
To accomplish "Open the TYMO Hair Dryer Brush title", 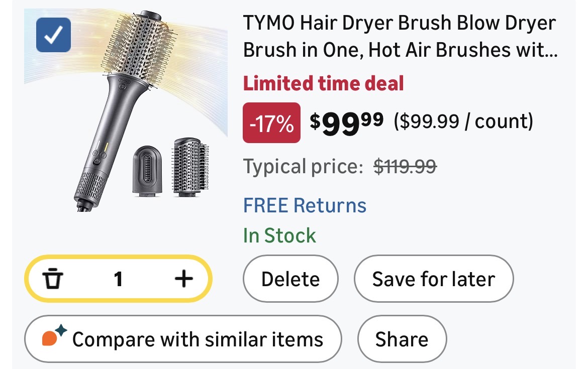I will (x=400, y=36).
